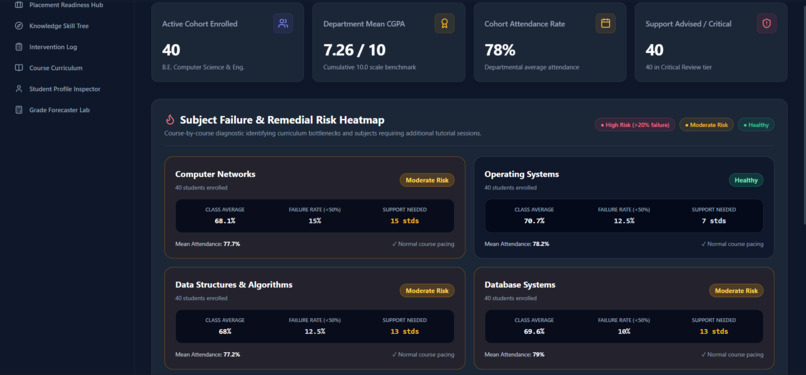Open Placement Readiness Hub page
This screenshot has width=806, height=375.
tap(66, 5)
